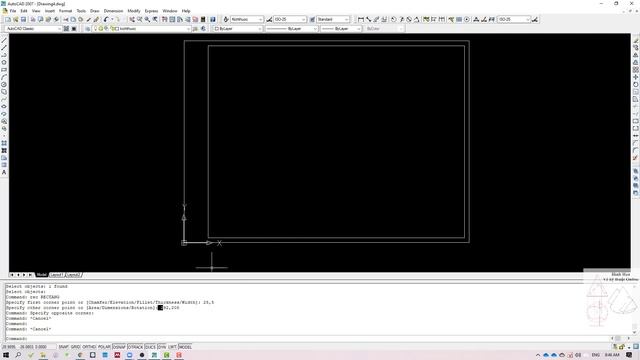Expand the Undo history dropdown arrow
The width and height of the screenshot is (640, 360).
(112, 19)
